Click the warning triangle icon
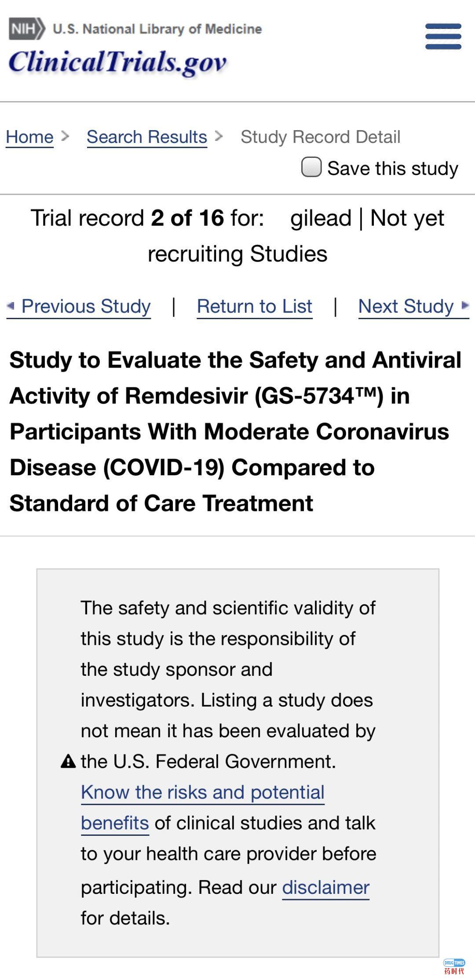The image size is (475, 980). coord(68,761)
